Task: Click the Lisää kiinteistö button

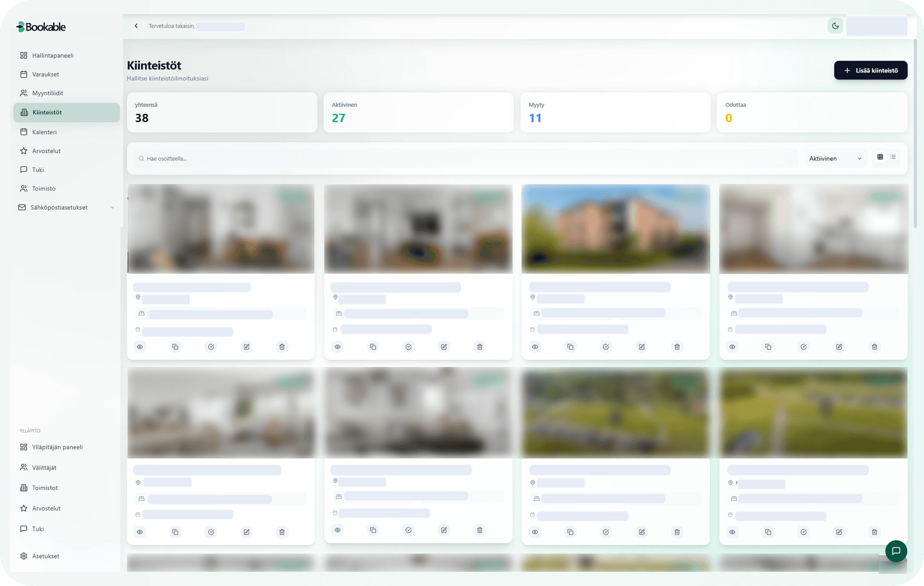Action: 870,70
